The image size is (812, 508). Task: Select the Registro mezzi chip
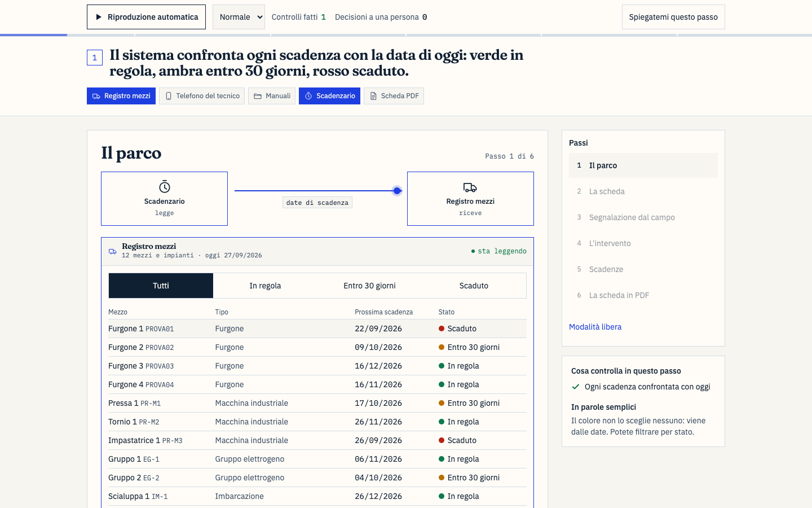coord(121,96)
